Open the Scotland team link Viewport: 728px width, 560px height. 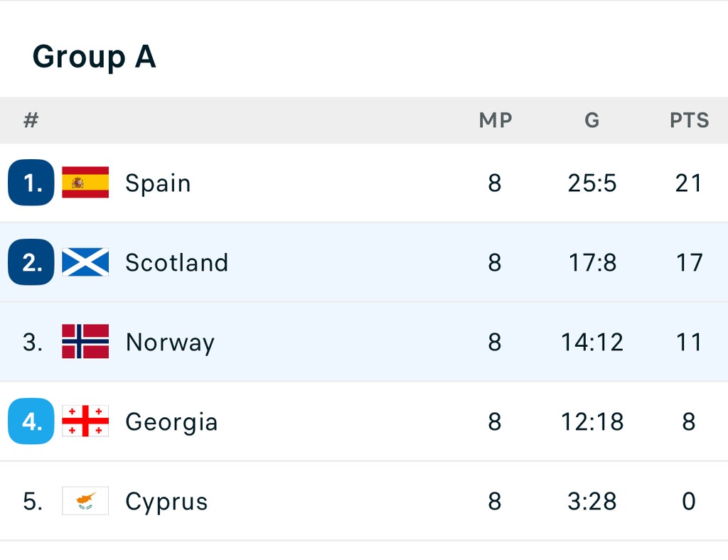176,263
